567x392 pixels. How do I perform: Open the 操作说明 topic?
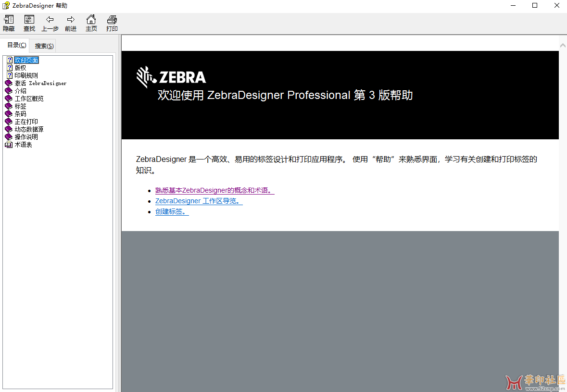pyautogui.click(x=26, y=137)
